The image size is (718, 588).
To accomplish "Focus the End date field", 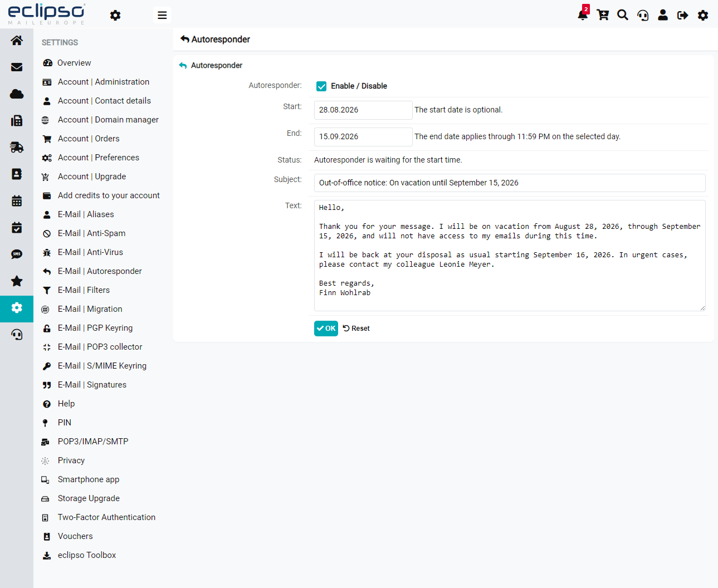I will (363, 137).
